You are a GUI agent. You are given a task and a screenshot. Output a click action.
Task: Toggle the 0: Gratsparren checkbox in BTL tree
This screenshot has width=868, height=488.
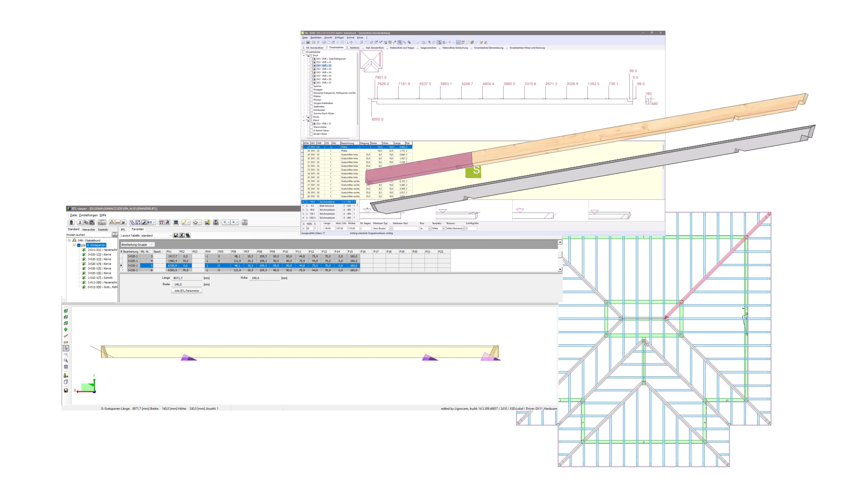pos(79,245)
